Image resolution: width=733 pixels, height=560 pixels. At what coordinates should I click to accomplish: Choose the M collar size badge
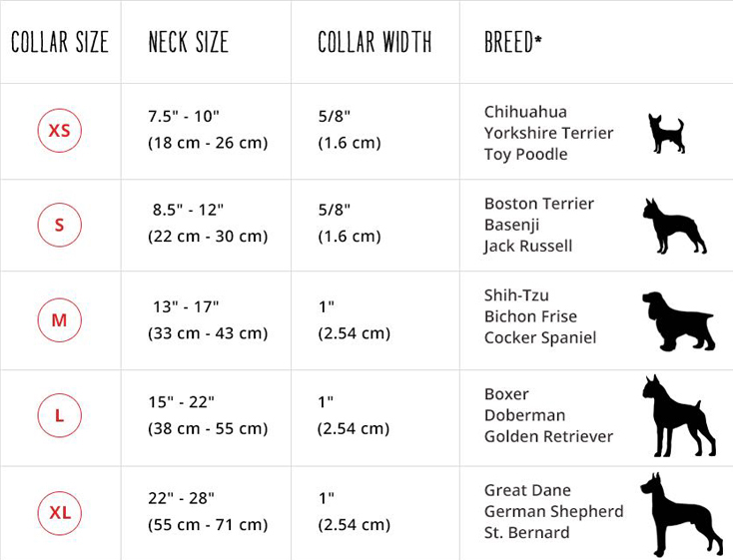(59, 320)
